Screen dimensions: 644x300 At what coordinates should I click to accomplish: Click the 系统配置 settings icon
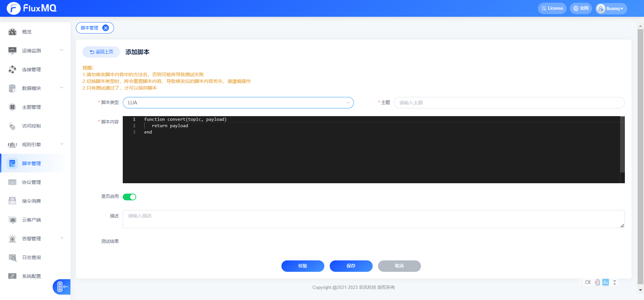pyautogui.click(x=12, y=276)
